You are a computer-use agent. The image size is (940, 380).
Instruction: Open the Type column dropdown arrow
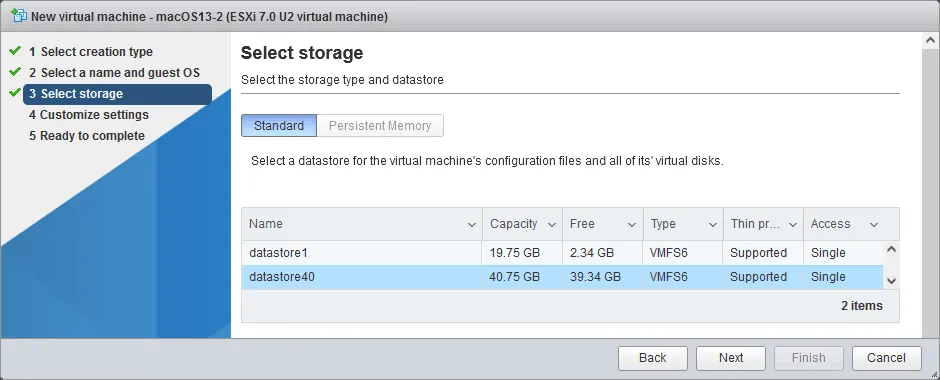tap(713, 225)
